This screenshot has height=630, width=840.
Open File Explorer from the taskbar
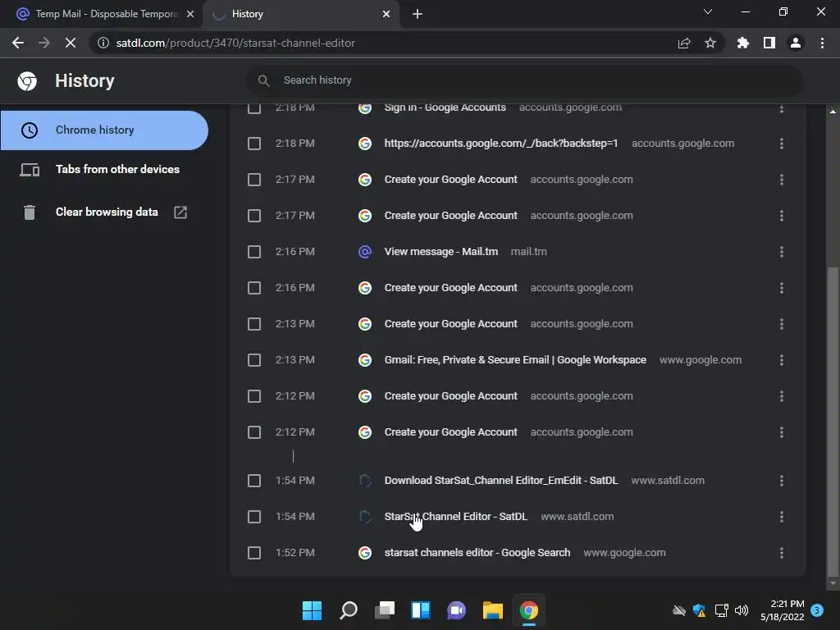point(493,610)
